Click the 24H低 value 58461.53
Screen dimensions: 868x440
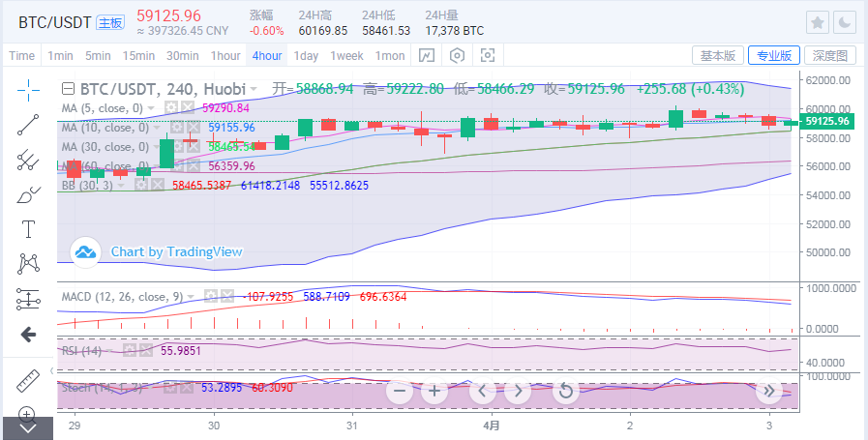tap(386, 31)
